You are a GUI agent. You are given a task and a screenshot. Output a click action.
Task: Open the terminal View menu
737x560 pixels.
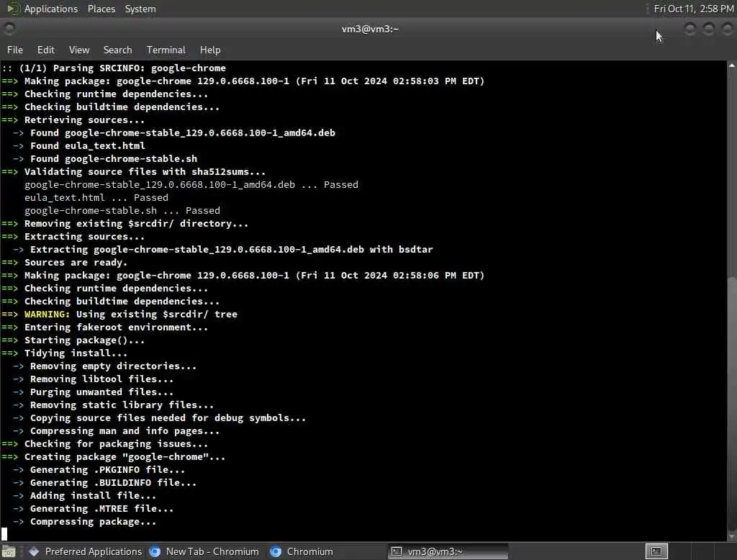(x=79, y=50)
